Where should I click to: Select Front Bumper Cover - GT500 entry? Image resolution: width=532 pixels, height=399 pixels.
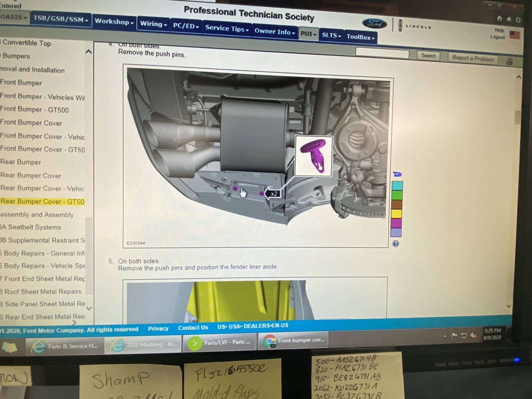[x=42, y=149]
